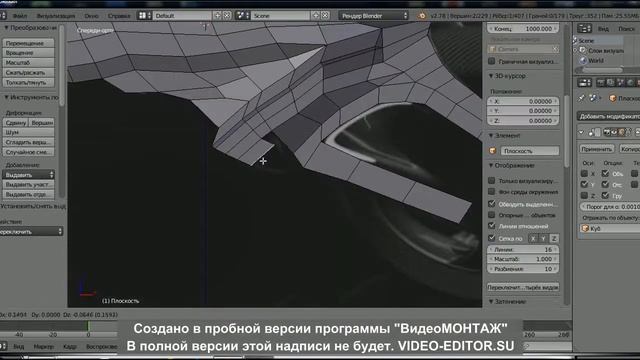The width and height of the screenshot is (640, 360).
Task: Collapse the Отображение panel
Action: click(x=491, y=166)
